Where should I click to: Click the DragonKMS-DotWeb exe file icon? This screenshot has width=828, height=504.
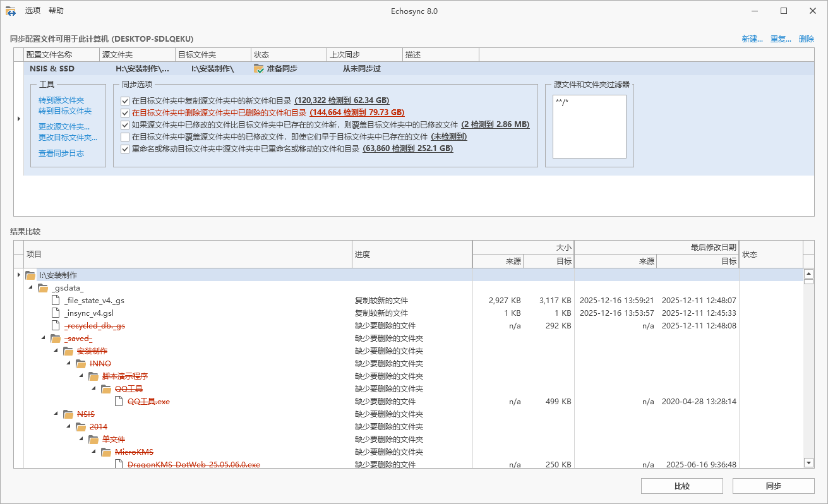[x=118, y=464]
